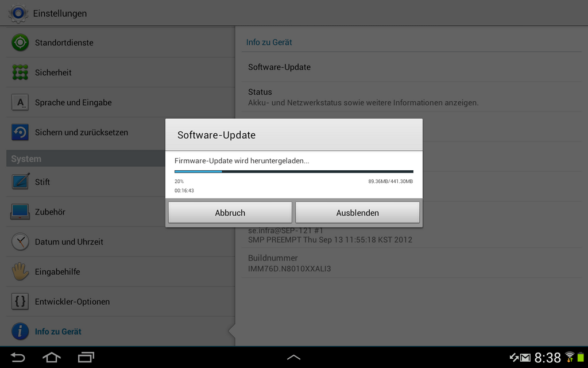Image resolution: width=588 pixels, height=368 pixels.
Task: Tap the Android back navigation button
Action: click(18, 357)
